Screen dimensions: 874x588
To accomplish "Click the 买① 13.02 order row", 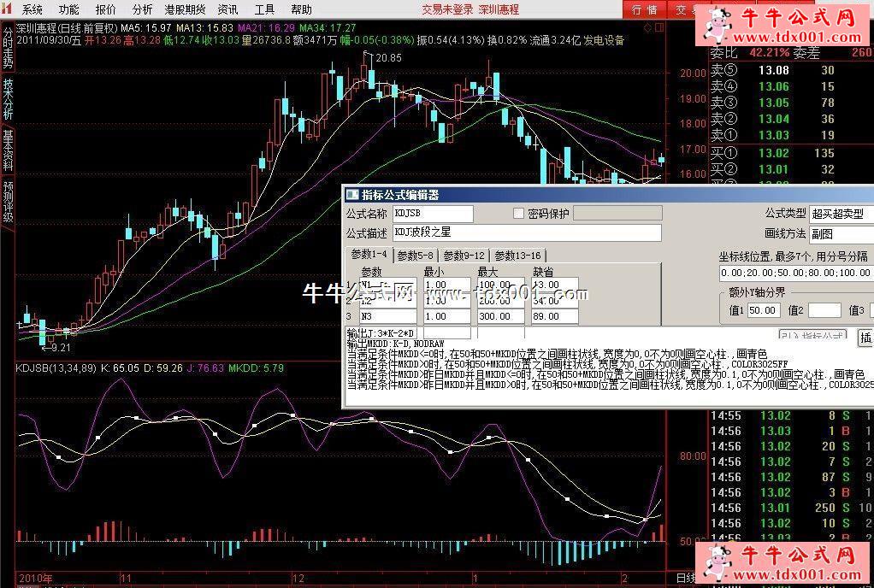I will (790, 153).
